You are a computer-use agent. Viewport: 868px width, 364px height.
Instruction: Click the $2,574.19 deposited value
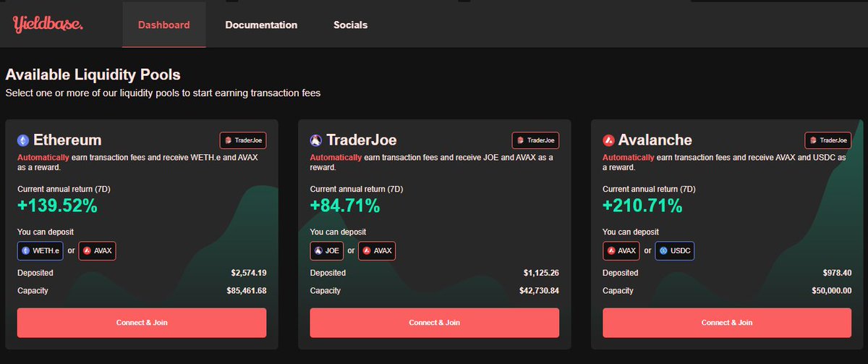pos(249,273)
